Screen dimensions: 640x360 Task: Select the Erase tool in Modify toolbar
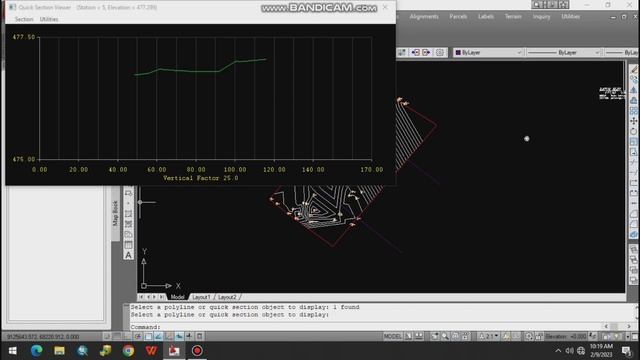coord(633,69)
